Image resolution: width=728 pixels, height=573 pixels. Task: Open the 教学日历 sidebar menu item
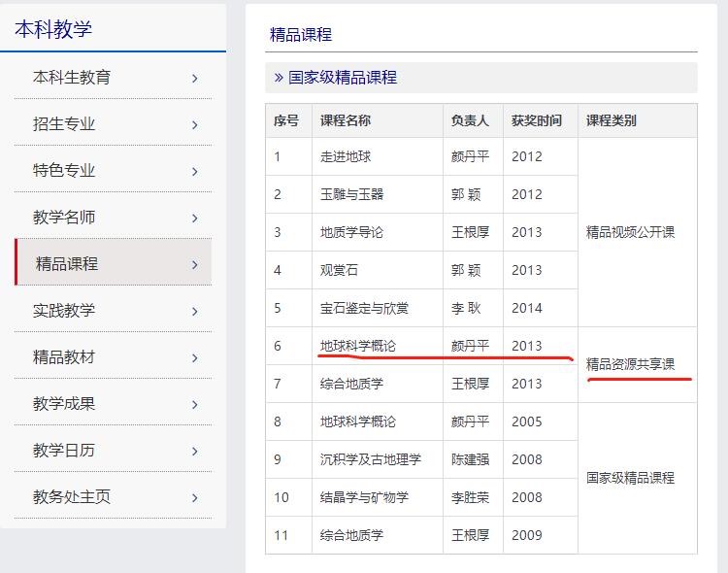coord(64,451)
